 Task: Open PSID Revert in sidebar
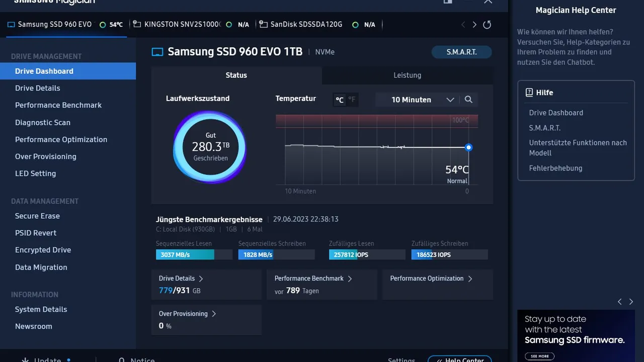(x=68, y=233)
